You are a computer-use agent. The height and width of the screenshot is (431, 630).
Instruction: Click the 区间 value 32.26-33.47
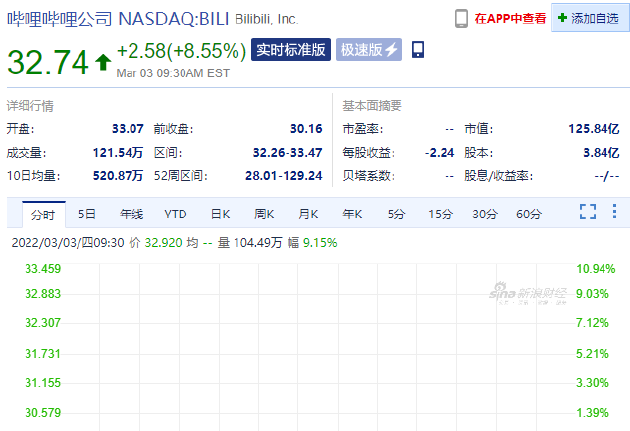[287, 153]
